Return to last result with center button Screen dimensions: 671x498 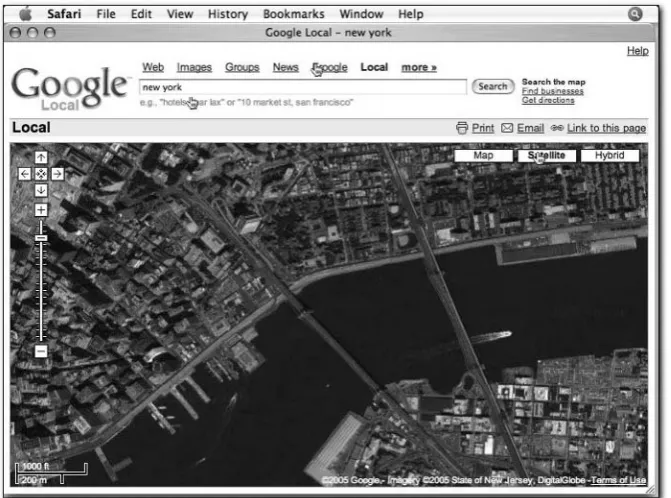pyautogui.click(x=41, y=174)
